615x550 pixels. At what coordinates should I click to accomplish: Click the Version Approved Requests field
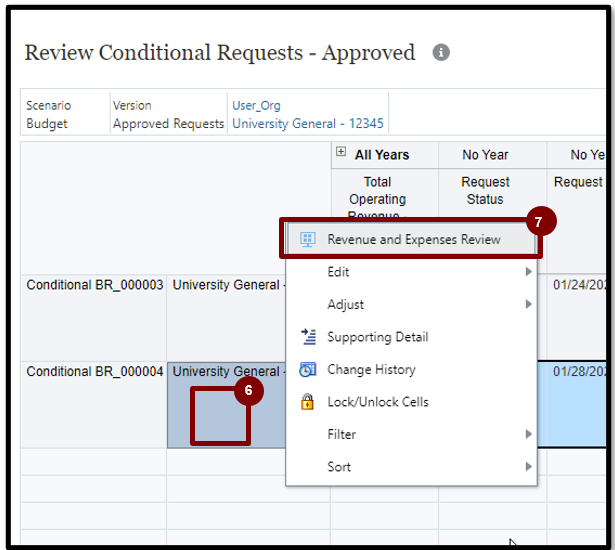168,114
